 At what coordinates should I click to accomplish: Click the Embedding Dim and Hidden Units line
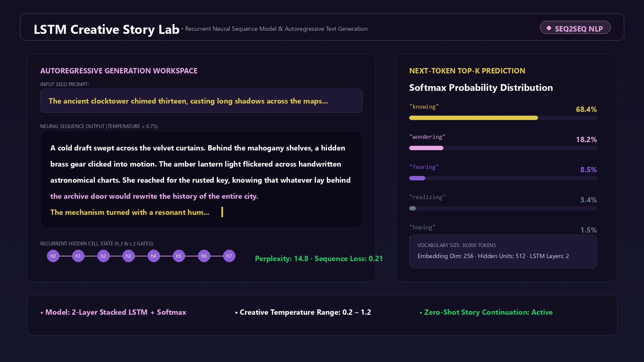coord(493,256)
